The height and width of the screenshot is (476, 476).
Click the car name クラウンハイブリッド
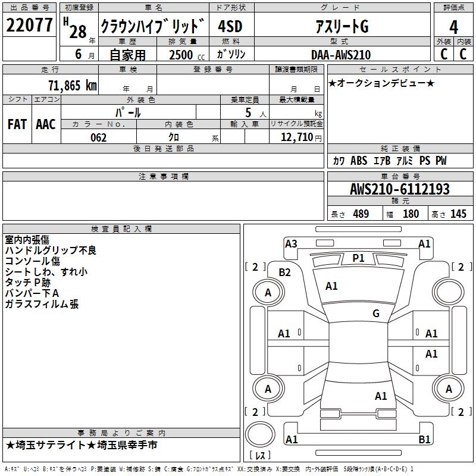tap(152, 26)
